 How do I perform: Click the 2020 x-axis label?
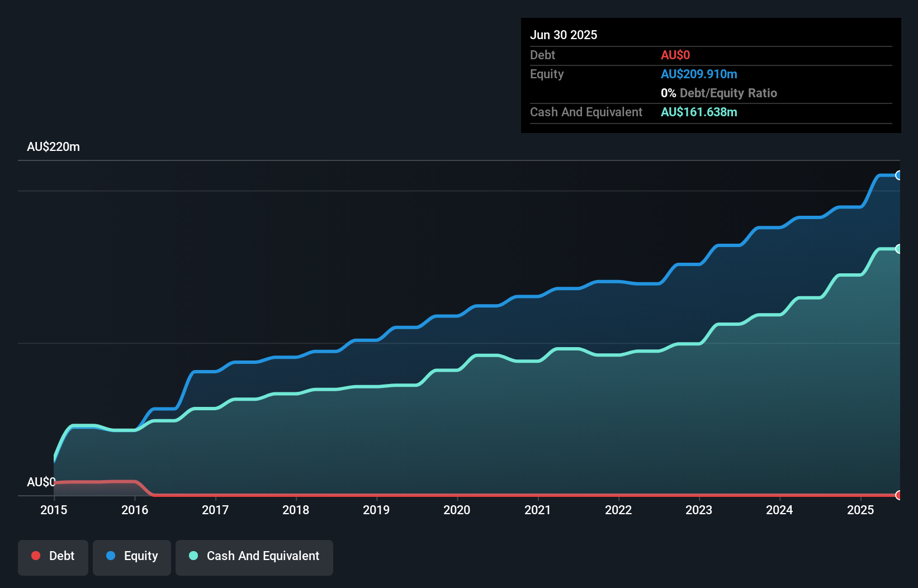pyautogui.click(x=457, y=510)
